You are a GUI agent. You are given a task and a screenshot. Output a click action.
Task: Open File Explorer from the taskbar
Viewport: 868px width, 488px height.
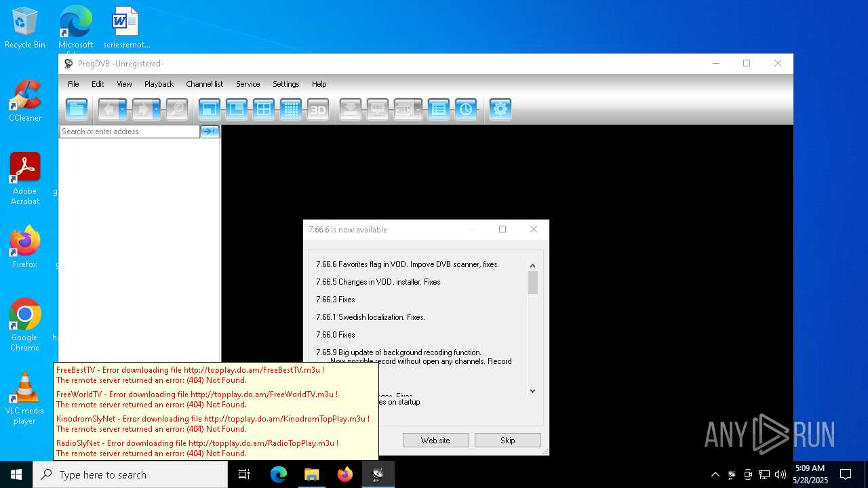pos(311,474)
